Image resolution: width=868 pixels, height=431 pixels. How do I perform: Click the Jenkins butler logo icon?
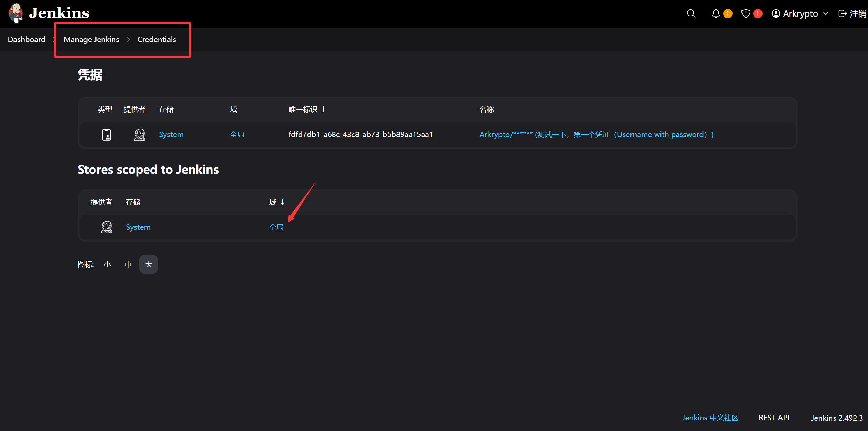point(16,13)
